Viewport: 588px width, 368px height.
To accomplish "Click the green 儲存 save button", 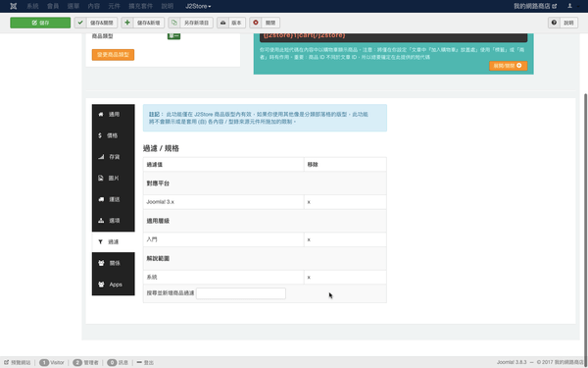I will point(40,23).
